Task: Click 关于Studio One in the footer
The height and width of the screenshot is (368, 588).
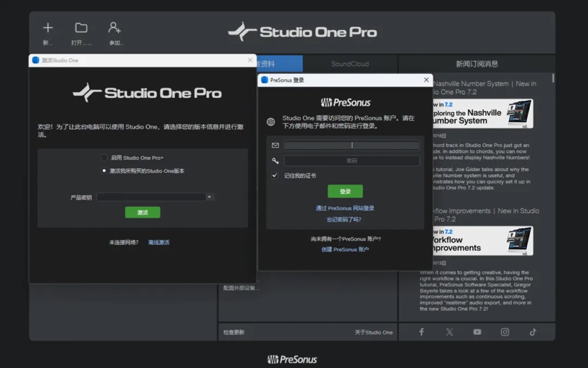Action: (373, 332)
